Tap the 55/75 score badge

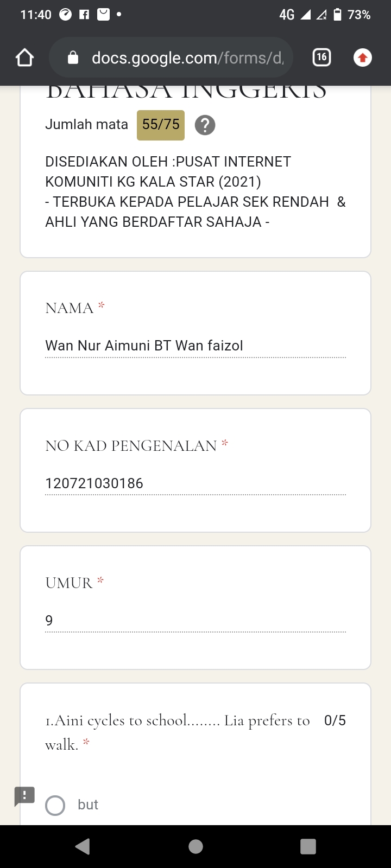tap(161, 125)
